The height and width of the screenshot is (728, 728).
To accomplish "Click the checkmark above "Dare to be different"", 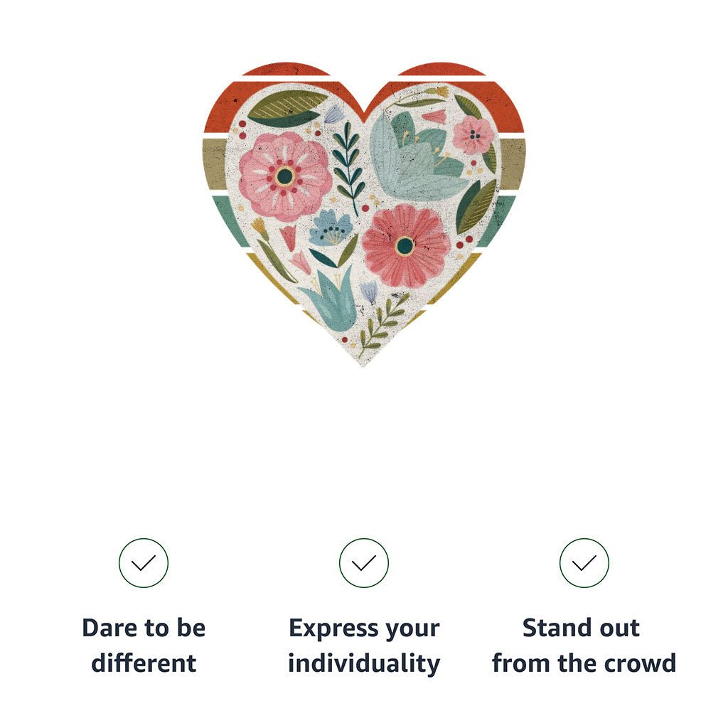I will [144, 563].
